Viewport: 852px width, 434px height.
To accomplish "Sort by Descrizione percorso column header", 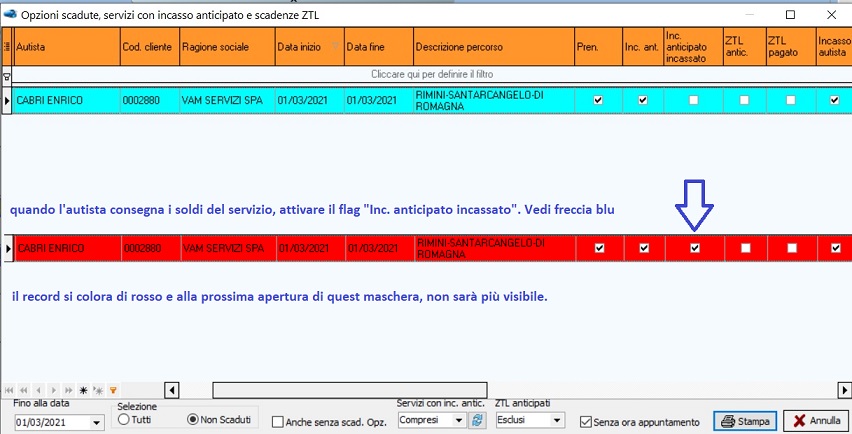I will pyautogui.click(x=494, y=47).
